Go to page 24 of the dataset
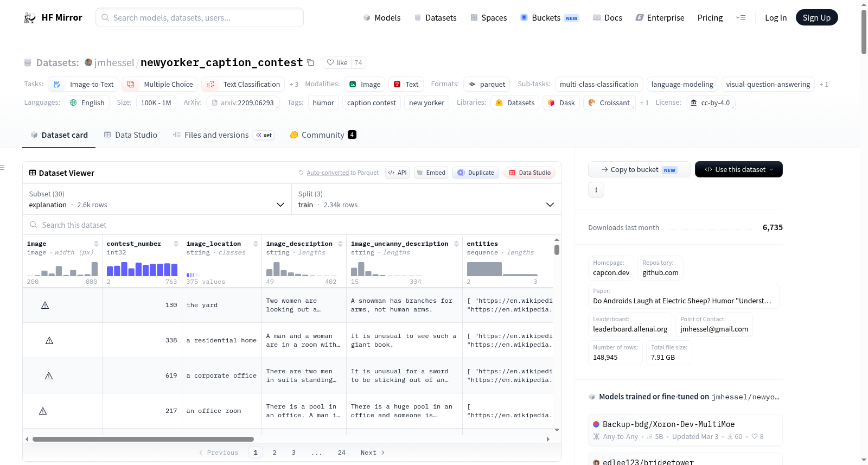The height and width of the screenshot is (465, 868). pyautogui.click(x=342, y=453)
